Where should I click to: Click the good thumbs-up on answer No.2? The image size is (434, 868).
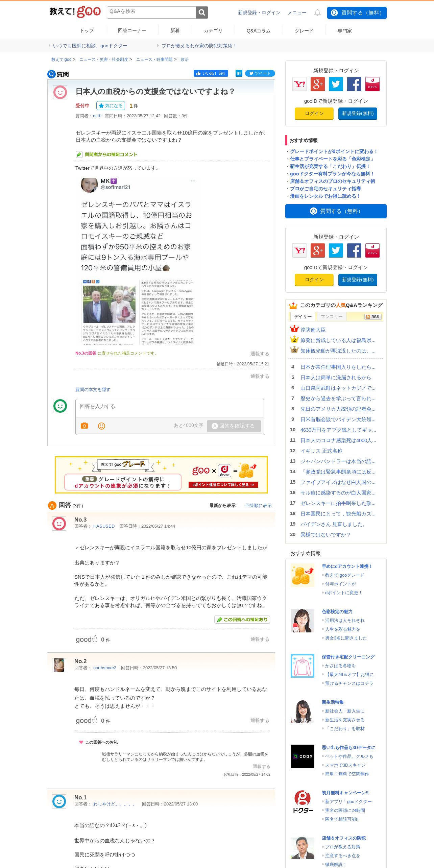pyautogui.click(x=87, y=720)
